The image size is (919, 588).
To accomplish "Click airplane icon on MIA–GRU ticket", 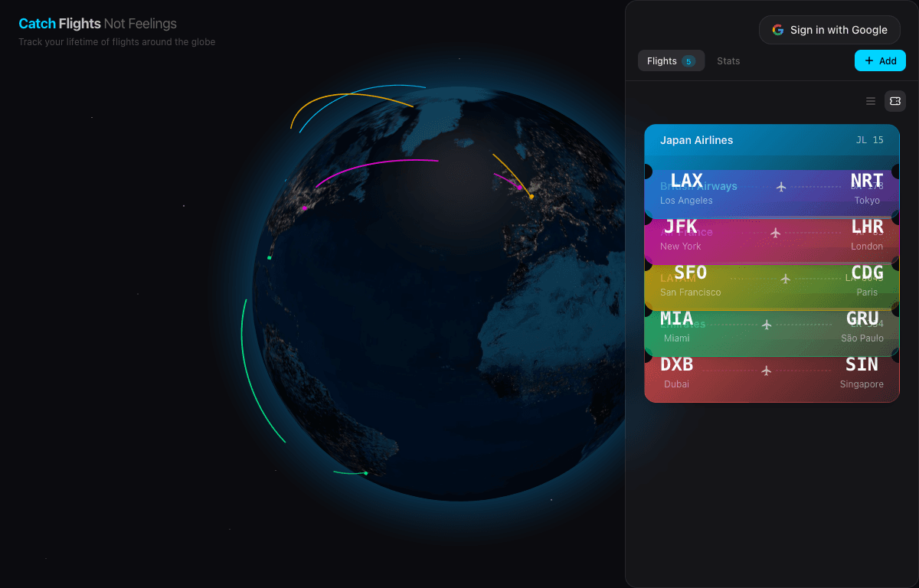I will click(x=767, y=325).
